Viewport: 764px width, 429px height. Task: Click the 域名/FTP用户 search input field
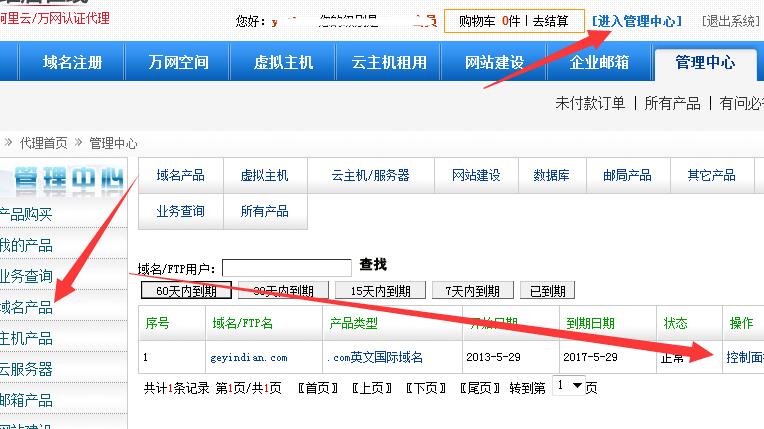point(286,267)
